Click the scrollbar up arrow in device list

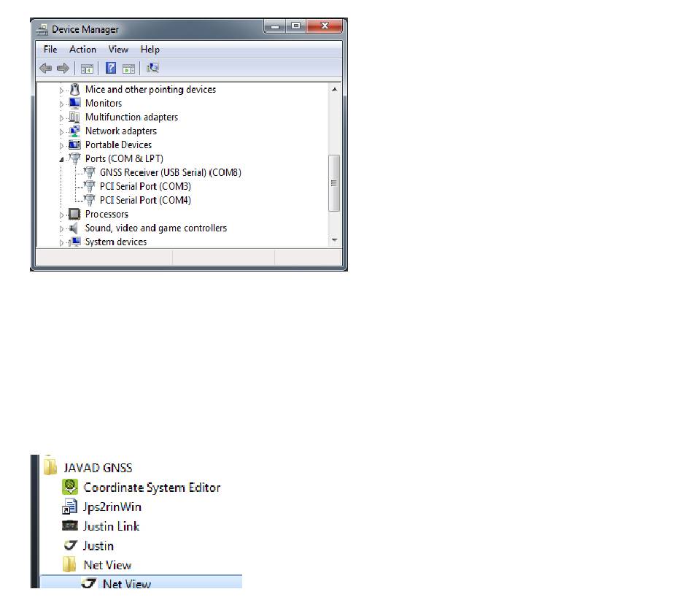(335, 89)
